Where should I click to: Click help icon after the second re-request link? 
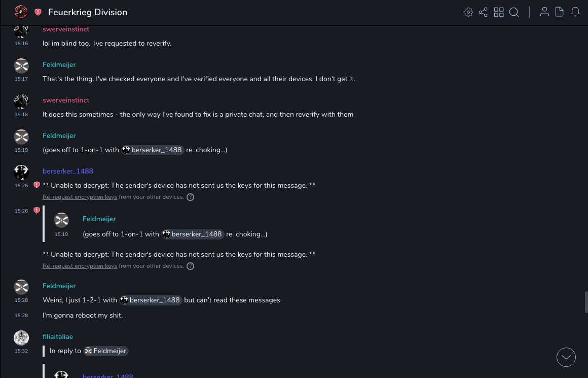pos(191,266)
